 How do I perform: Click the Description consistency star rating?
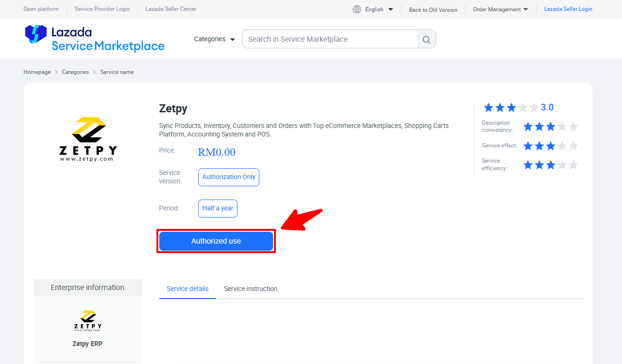click(550, 127)
